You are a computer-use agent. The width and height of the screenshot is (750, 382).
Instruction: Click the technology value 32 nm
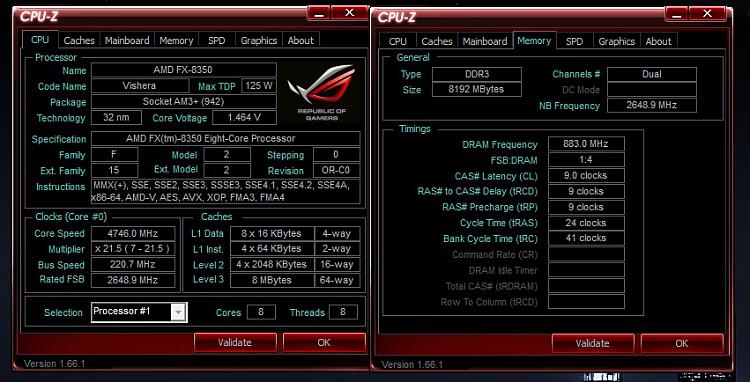[116, 118]
